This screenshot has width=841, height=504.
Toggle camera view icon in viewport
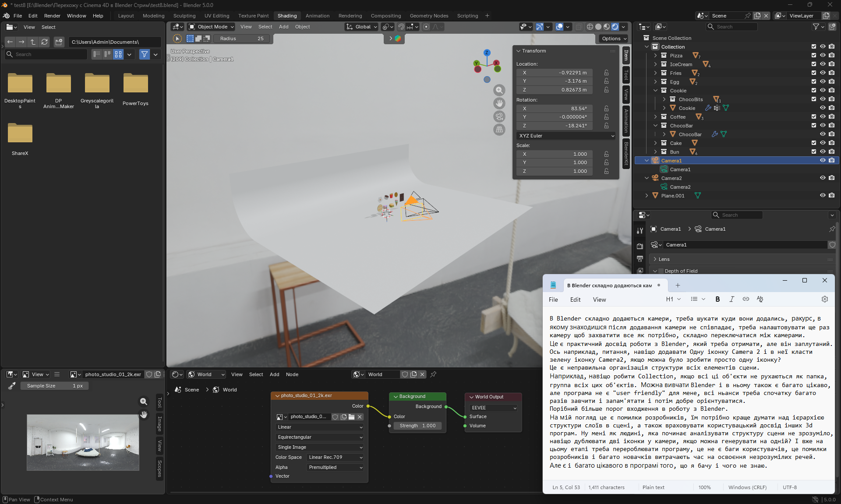coord(499,116)
